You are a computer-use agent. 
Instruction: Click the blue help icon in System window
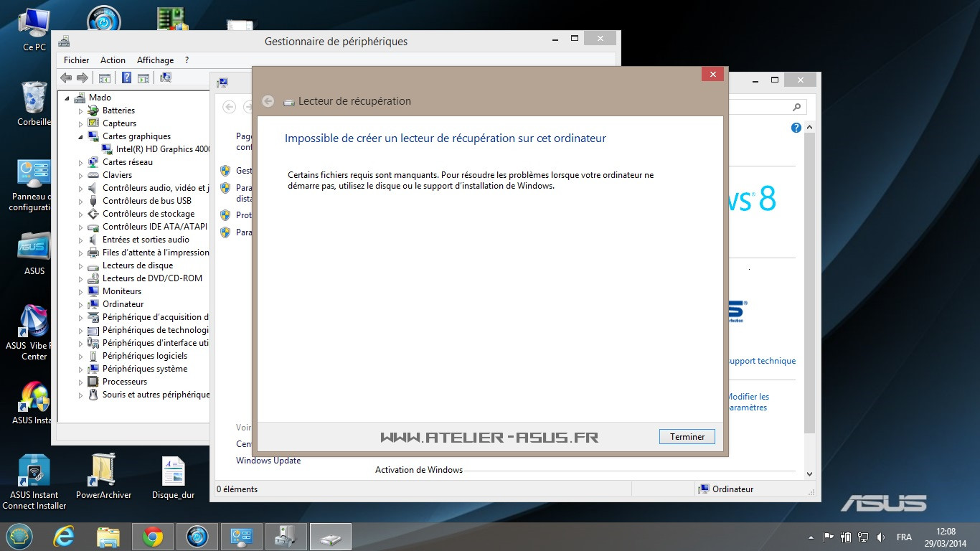pyautogui.click(x=796, y=128)
